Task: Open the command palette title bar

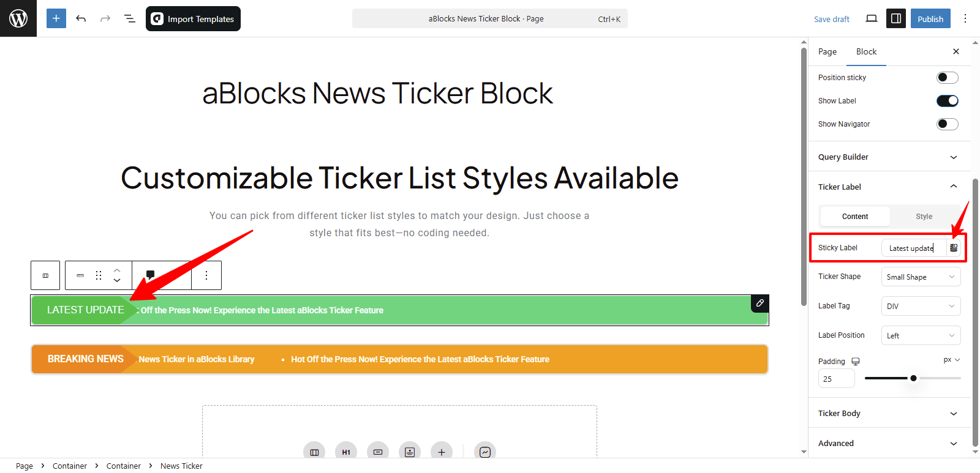Action: (x=489, y=18)
